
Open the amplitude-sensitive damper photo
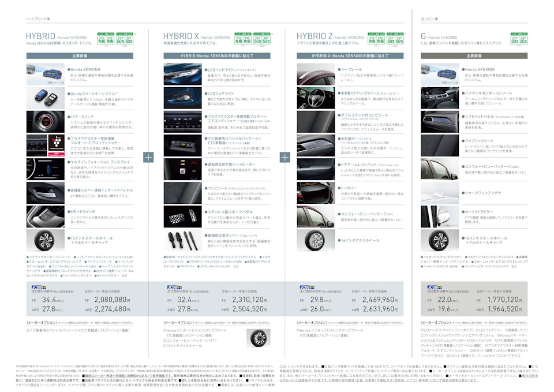pyautogui.click(x=183, y=240)
